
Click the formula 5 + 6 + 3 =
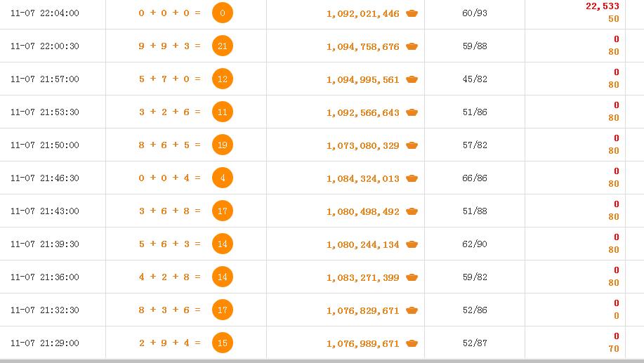pos(170,244)
